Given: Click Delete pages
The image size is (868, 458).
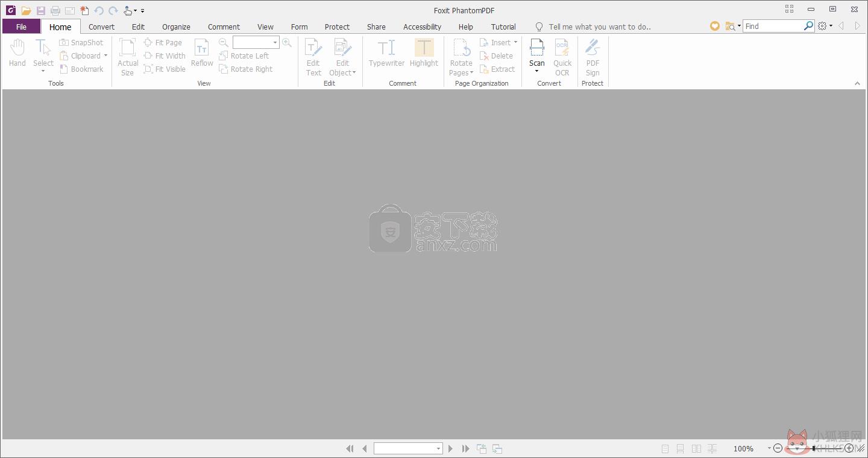Looking at the screenshot, I should tap(497, 56).
